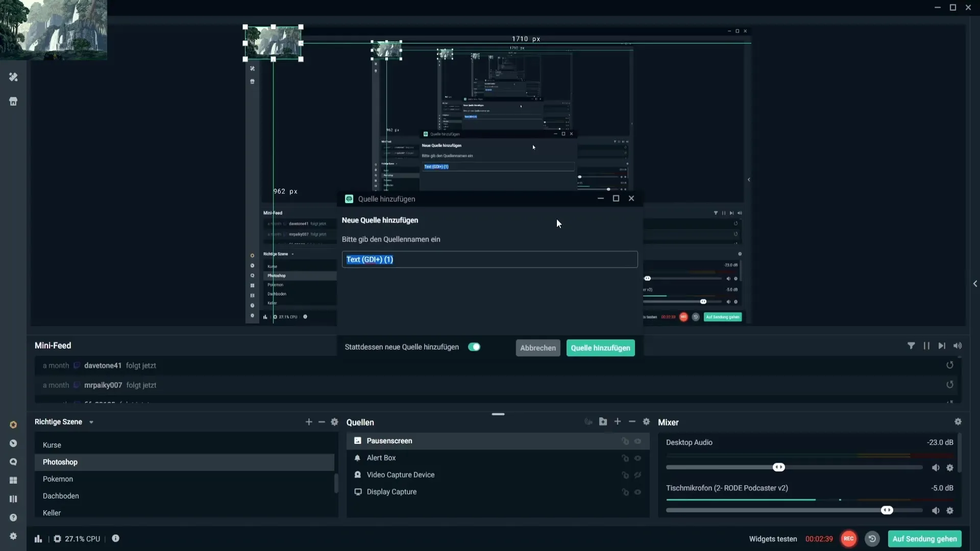Adjust the Tischmikrofon volume slider

(x=887, y=511)
